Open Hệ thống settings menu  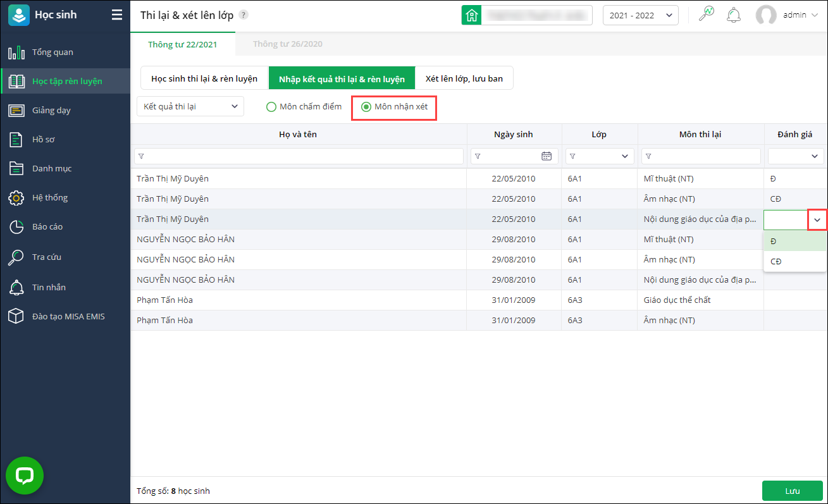[65, 197]
